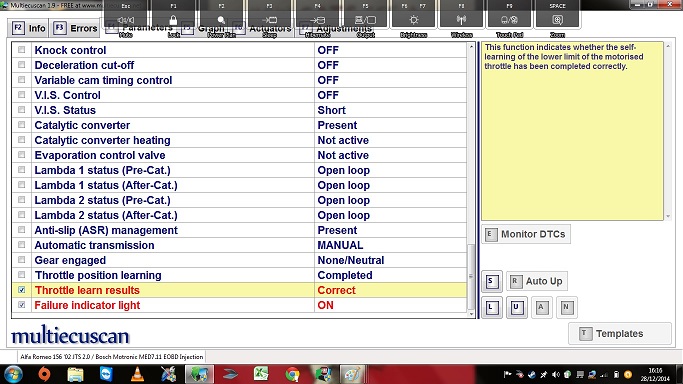The height and width of the screenshot is (384, 683).
Task: Click the greyed N button
Action: 566,307
